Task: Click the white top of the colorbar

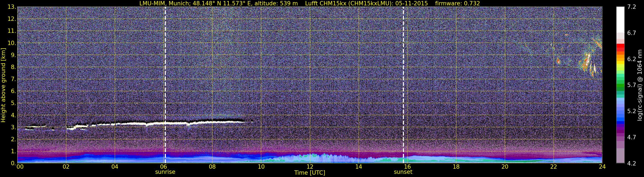Action: [620, 19]
